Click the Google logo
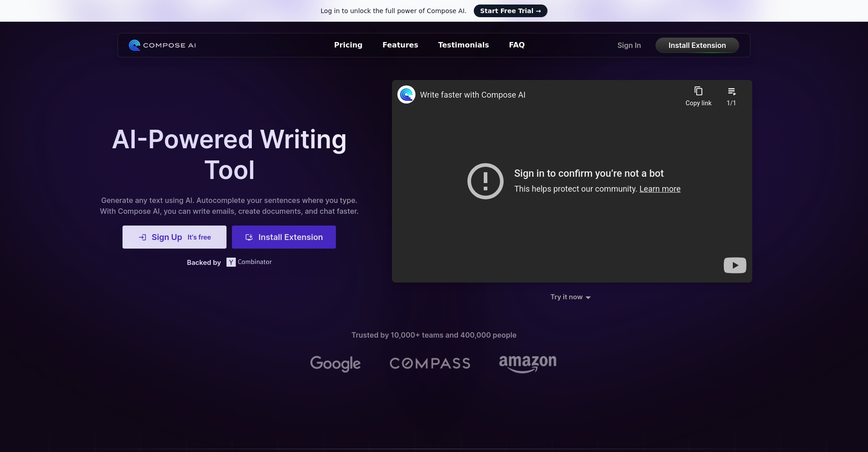 click(335, 363)
